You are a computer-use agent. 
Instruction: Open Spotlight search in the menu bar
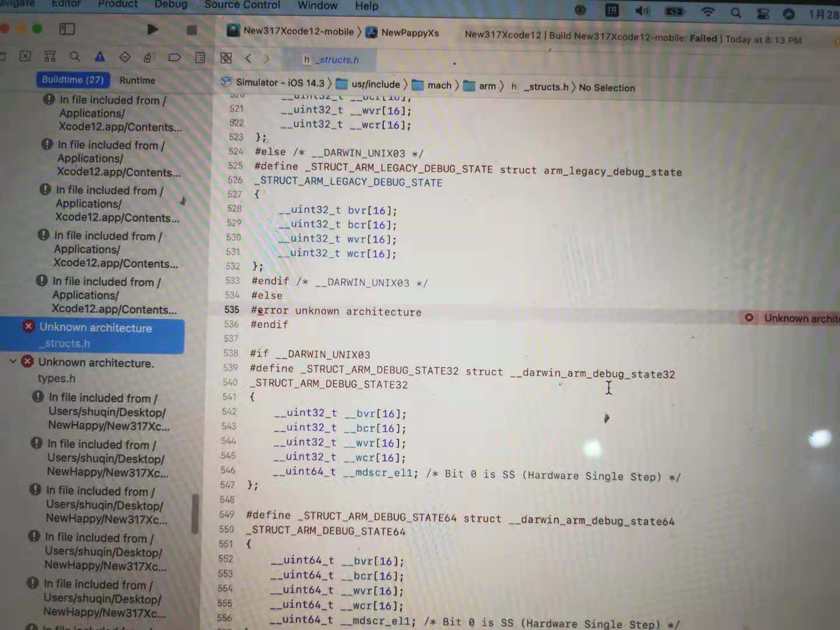tap(736, 12)
